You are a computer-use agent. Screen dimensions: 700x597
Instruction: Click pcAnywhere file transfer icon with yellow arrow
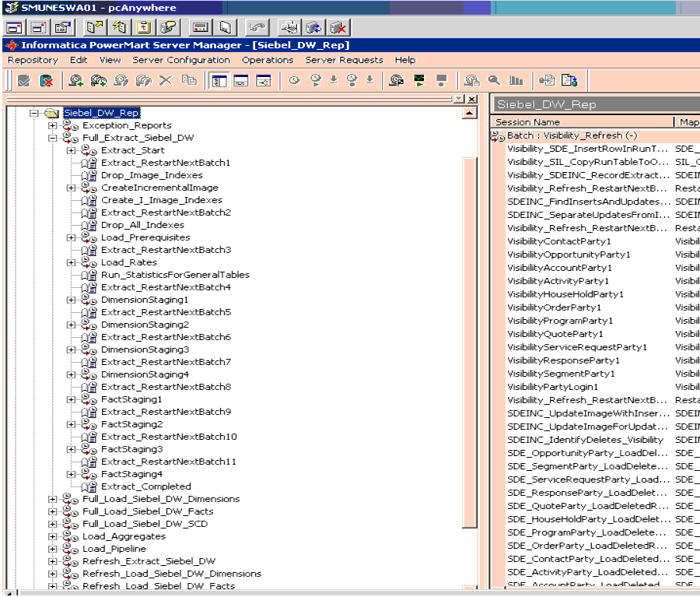[95, 28]
